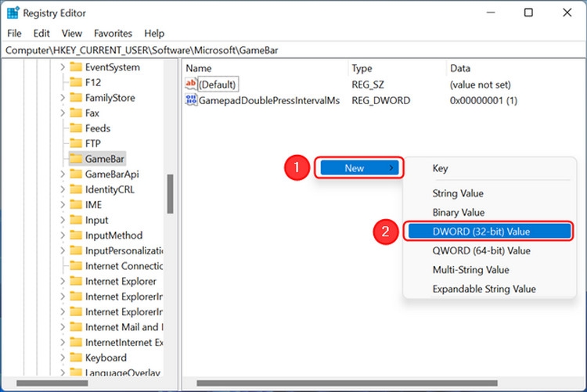Click the GamepadDoublePressIntervalMs DWORD value icon
587x392 pixels.
(191, 100)
